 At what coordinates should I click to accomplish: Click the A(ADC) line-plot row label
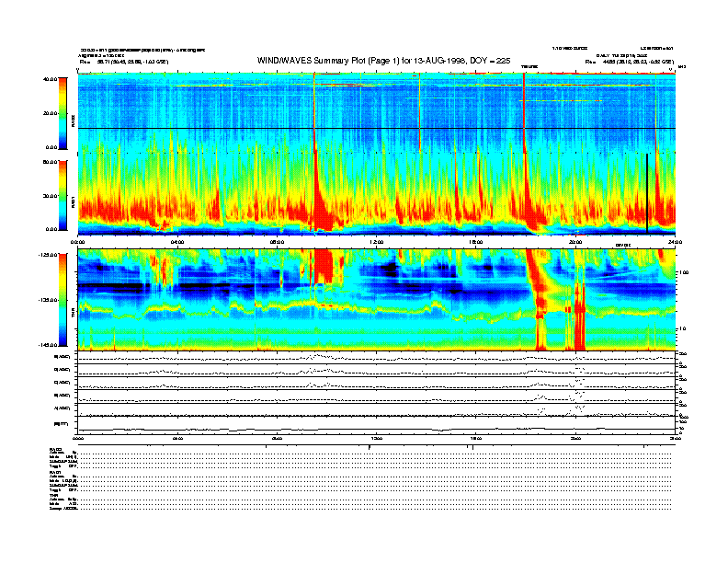[x=63, y=408]
